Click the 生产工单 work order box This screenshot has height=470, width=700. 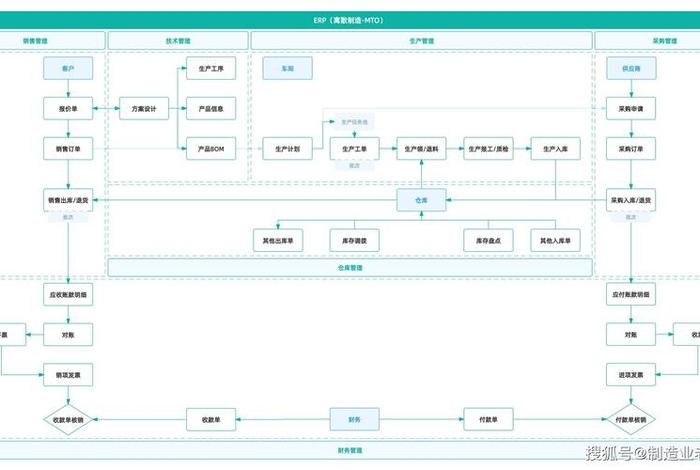click(x=354, y=149)
